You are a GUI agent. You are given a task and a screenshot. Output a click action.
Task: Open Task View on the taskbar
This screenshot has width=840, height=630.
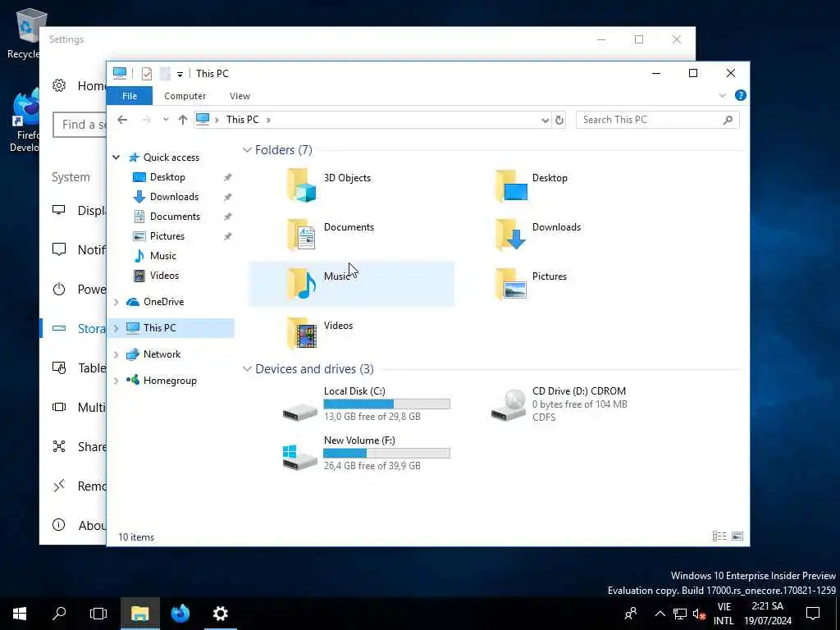point(98,614)
